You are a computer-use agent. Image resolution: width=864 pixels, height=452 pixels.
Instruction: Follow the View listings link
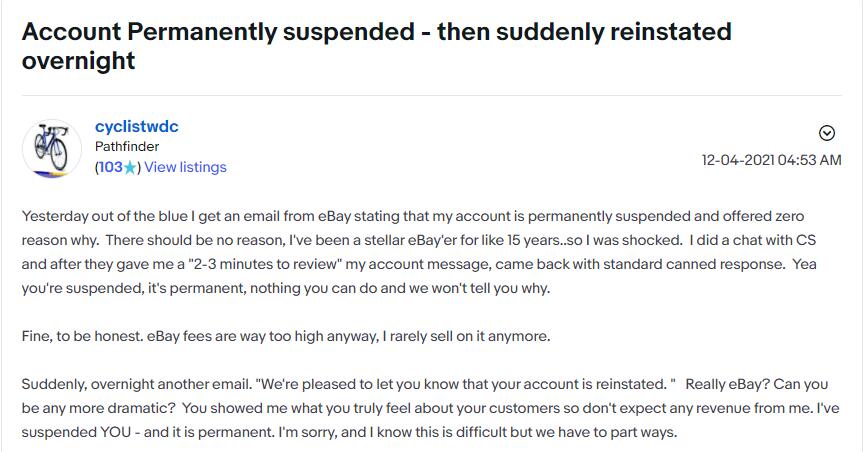point(185,167)
